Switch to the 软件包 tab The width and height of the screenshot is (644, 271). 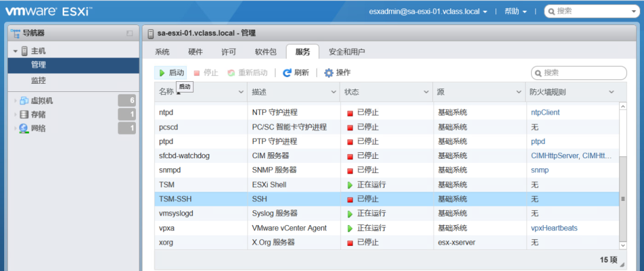[266, 52]
